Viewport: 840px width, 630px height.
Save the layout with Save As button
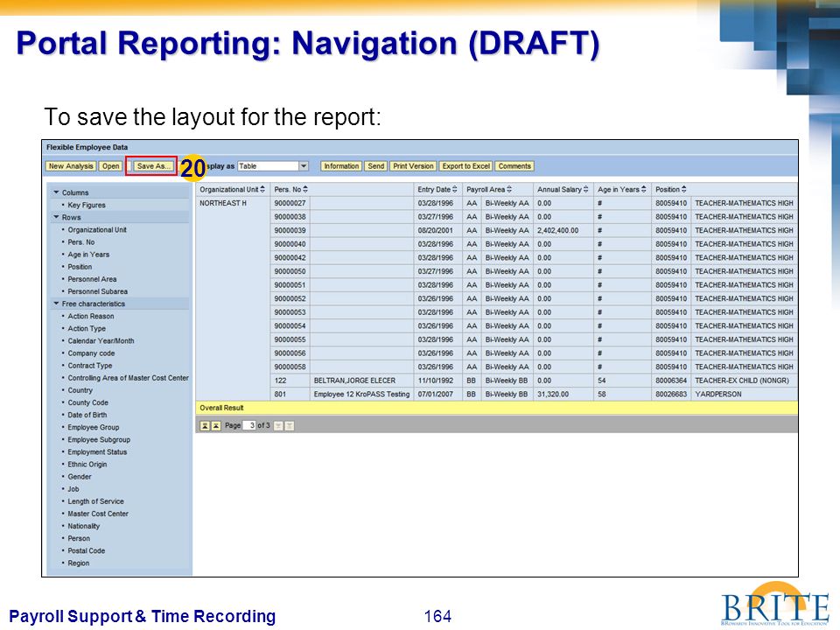tap(152, 166)
